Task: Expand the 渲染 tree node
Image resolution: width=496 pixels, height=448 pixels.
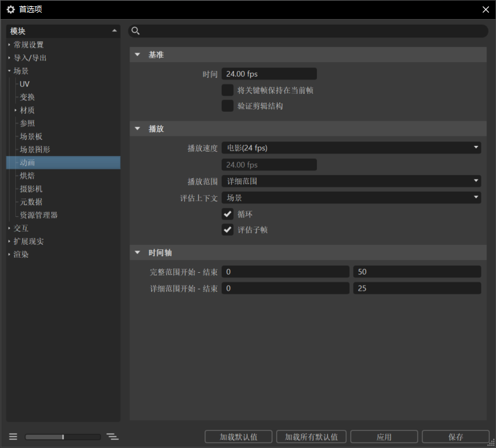Action: 9,254
